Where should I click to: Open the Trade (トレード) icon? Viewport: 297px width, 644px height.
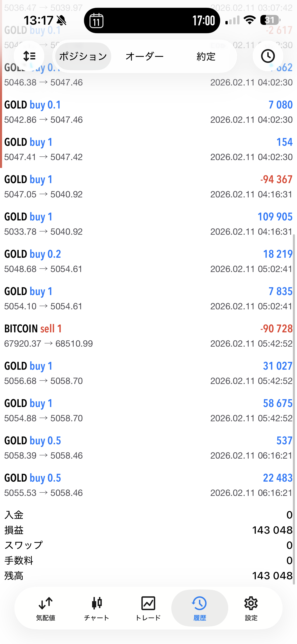148,608
